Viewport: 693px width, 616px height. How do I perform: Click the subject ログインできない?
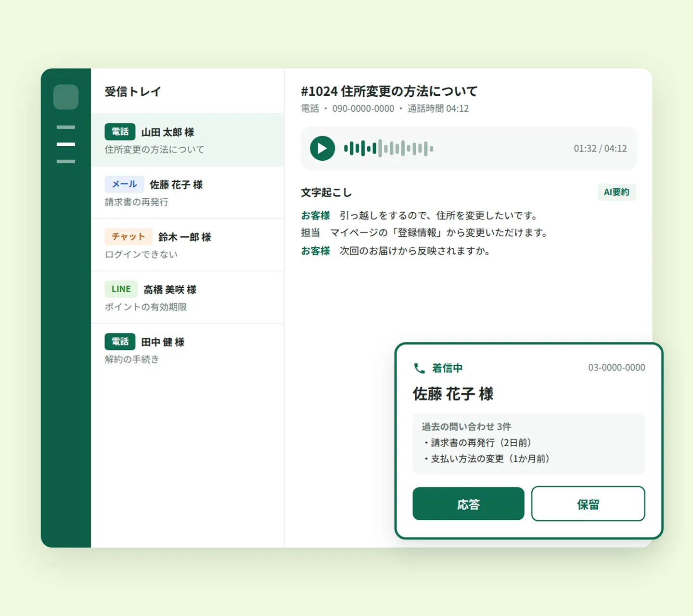(141, 255)
